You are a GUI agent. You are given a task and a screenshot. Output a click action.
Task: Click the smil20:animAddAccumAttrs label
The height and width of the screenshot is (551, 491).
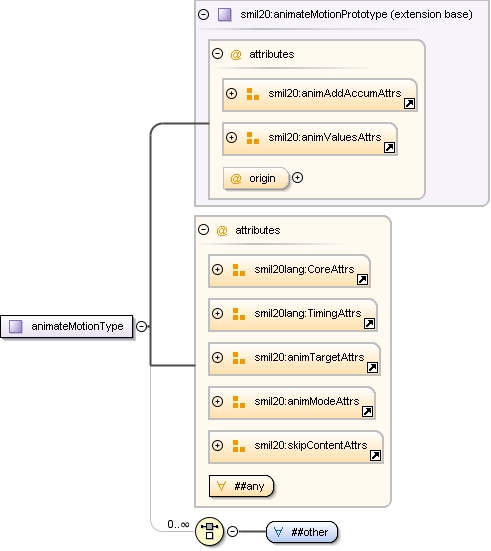[335, 93]
